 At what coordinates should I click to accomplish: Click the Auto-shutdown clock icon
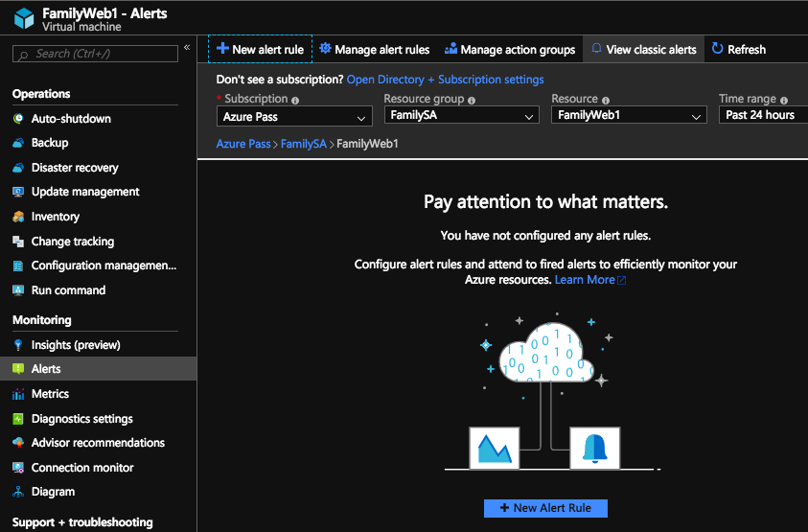tap(18, 119)
